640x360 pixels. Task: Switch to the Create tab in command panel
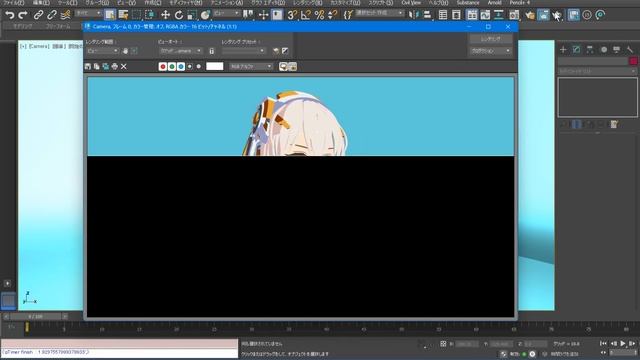coord(563,50)
